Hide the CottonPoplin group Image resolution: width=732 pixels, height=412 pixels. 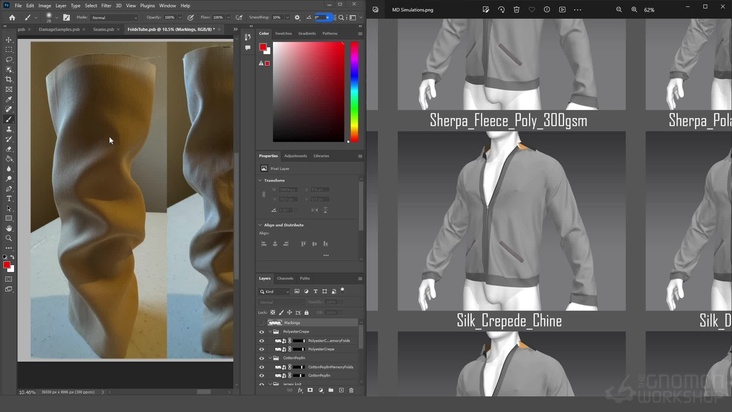point(261,358)
